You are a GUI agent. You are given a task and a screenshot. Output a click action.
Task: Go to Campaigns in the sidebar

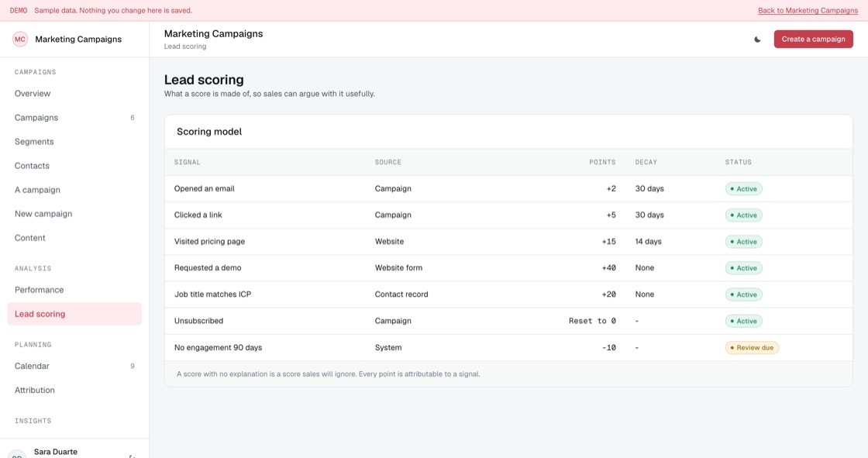74,118
